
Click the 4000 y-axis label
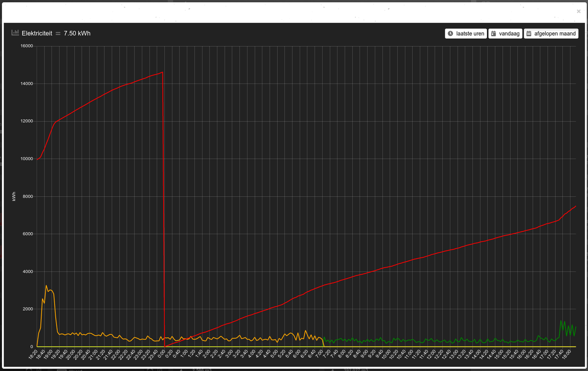[27, 271]
